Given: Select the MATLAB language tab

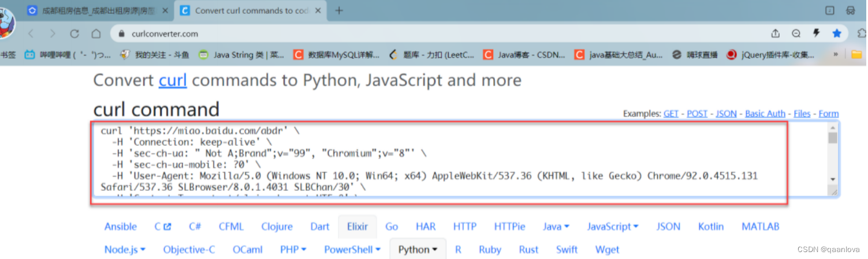Looking at the screenshot, I should (x=761, y=227).
